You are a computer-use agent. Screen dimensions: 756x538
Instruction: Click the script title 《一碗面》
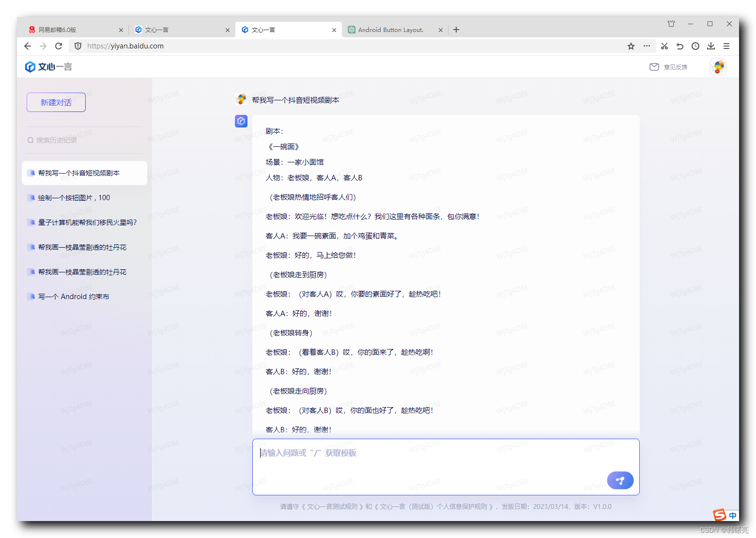[284, 147]
